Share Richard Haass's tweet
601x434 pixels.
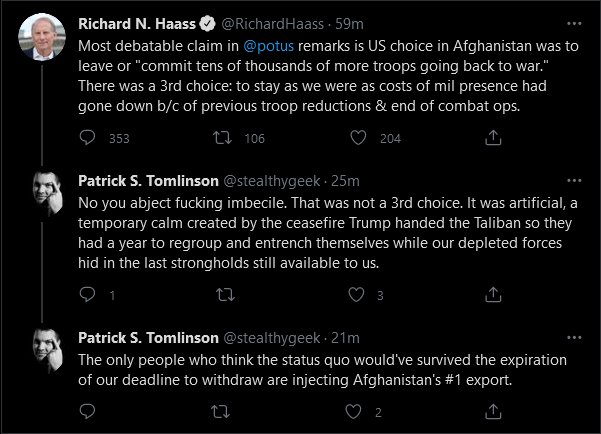click(x=493, y=138)
